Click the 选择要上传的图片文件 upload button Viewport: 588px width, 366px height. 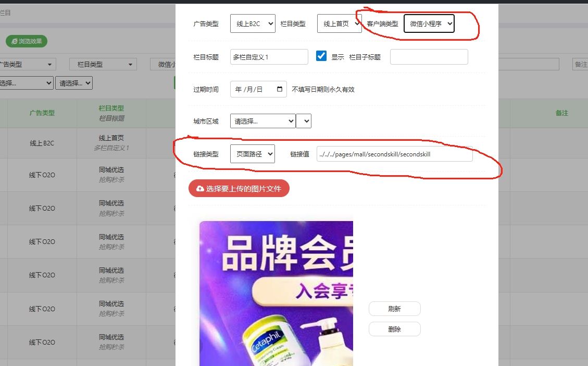pyautogui.click(x=239, y=189)
